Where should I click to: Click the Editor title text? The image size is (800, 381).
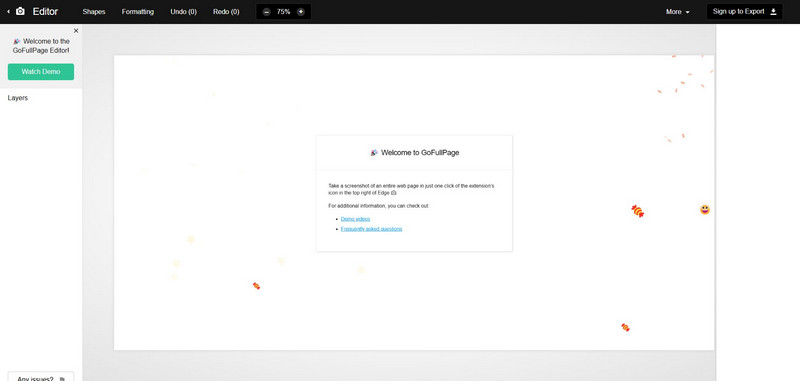click(45, 11)
